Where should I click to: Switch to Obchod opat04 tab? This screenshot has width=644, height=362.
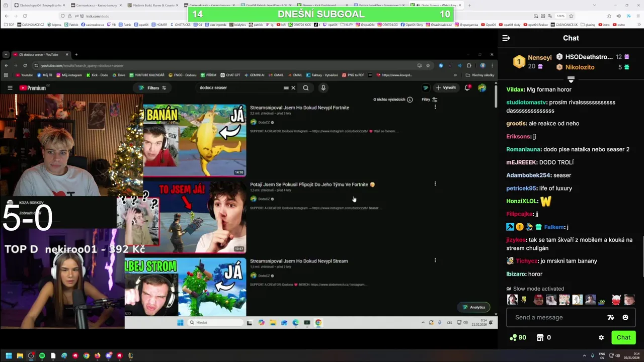(38, 5)
